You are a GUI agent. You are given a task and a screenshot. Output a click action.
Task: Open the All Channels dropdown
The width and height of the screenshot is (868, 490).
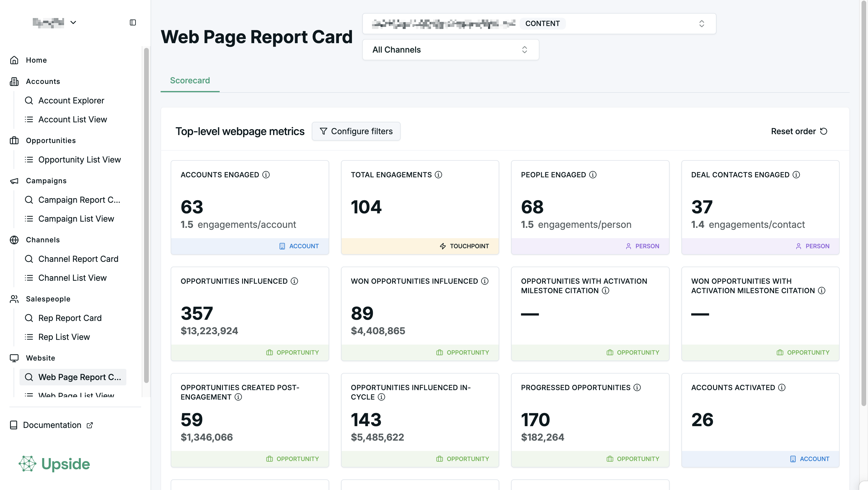pyautogui.click(x=450, y=50)
